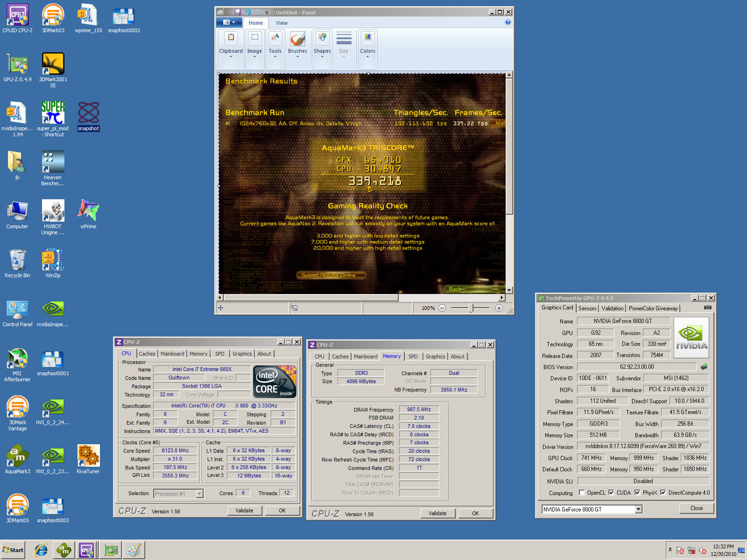Click the Undo arrow in Paint's title bar

(x=248, y=12)
